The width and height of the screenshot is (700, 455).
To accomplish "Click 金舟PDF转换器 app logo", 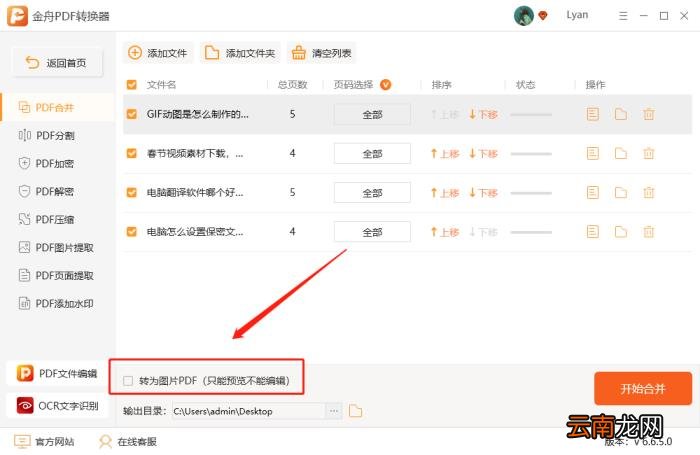I will point(17,16).
